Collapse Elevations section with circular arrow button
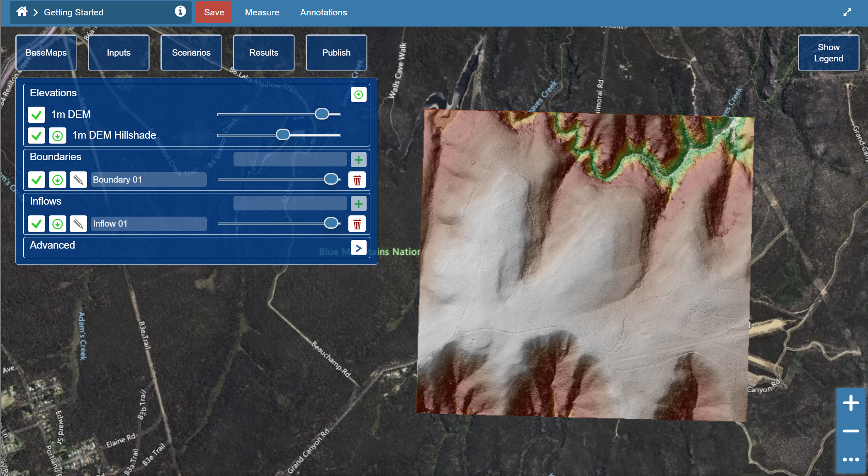This screenshot has height=476, width=868. 358,95
